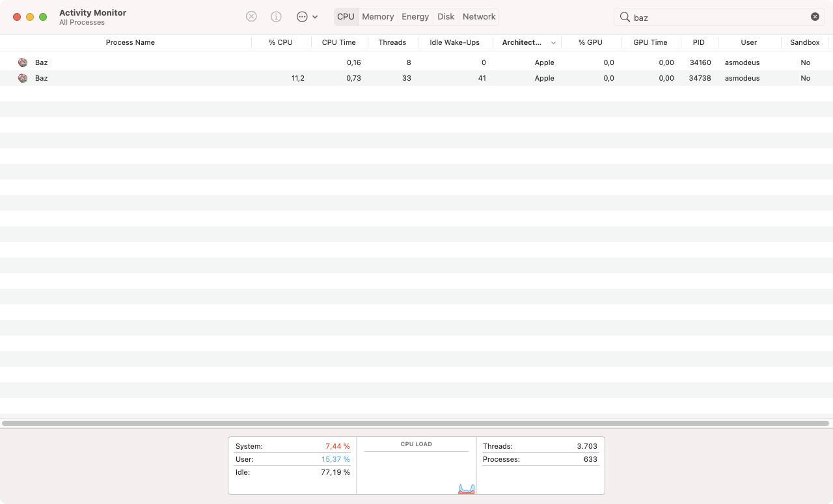
Task: Click the stop process (X) icon
Action: (251, 16)
